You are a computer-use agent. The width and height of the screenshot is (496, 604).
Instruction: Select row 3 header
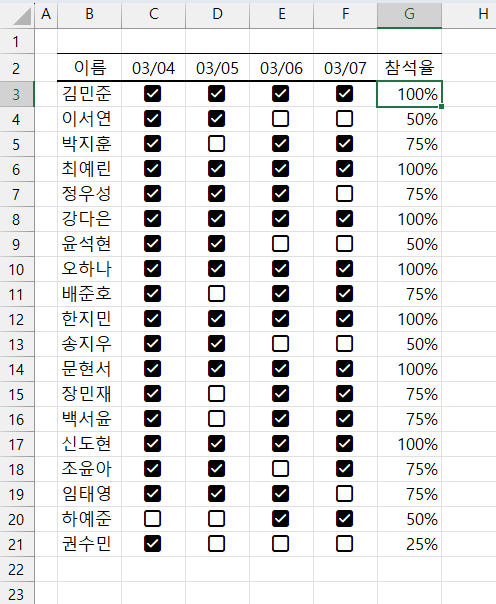(x=17, y=94)
